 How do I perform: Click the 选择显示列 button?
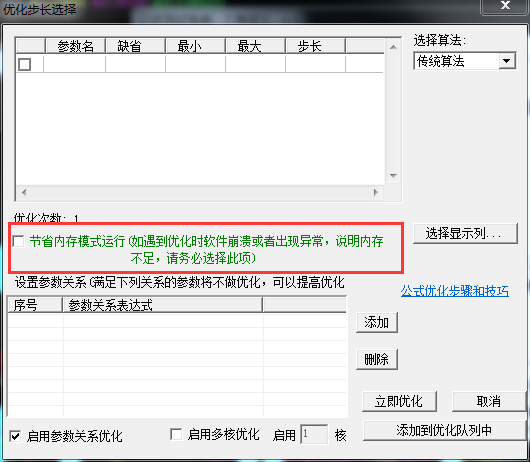pos(465,233)
